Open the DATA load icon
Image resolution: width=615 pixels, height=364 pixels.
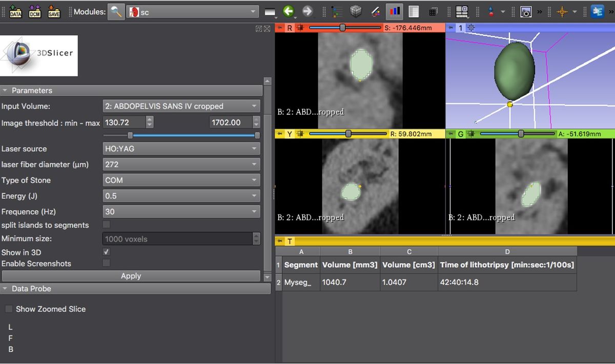coord(15,11)
